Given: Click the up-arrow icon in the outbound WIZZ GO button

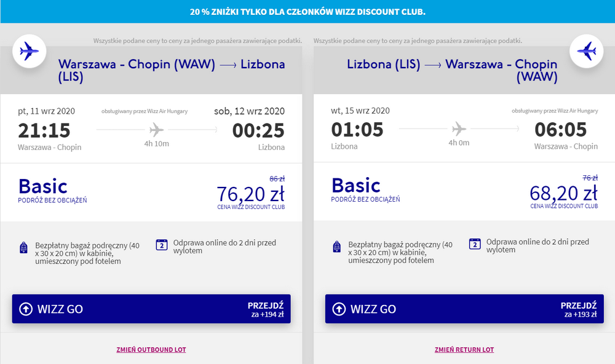Looking at the screenshot, I should (26, 309).
